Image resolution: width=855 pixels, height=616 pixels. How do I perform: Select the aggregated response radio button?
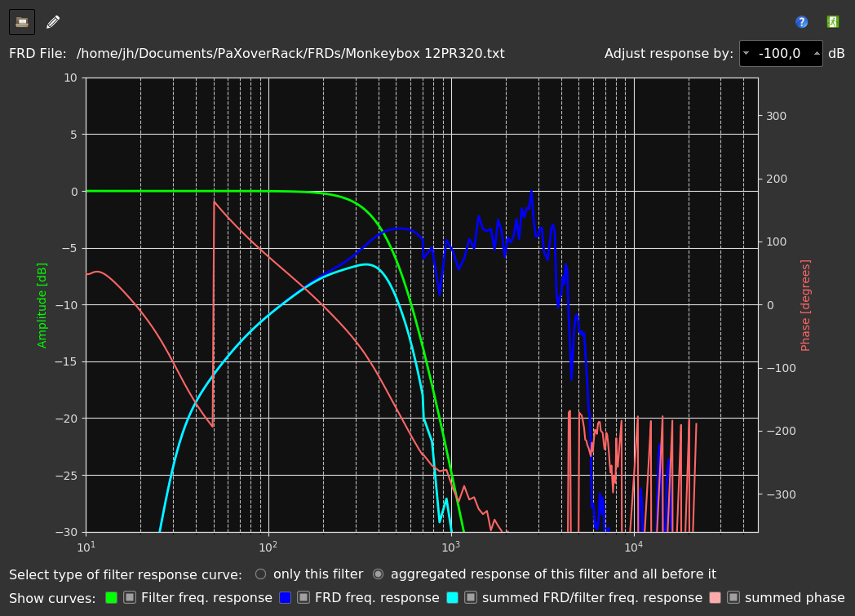click(378, 574)
